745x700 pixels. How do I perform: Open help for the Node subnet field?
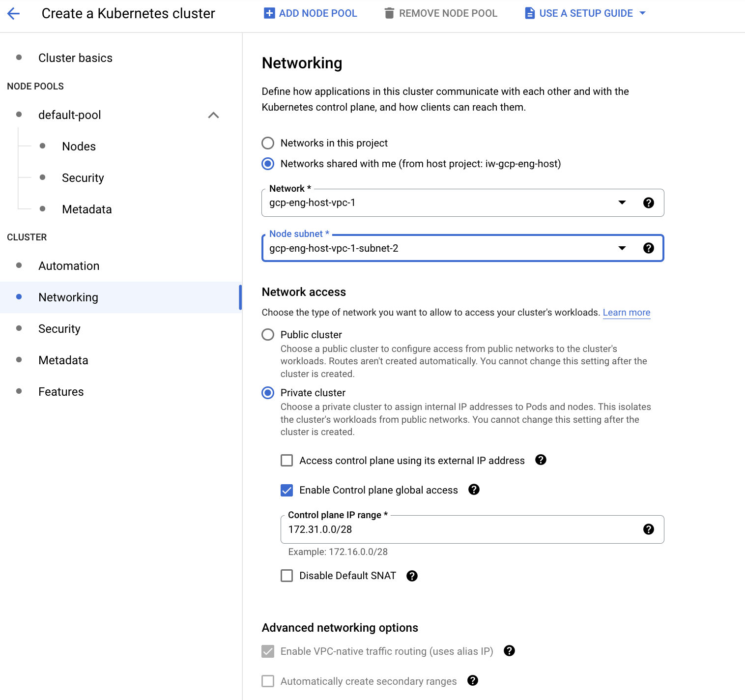[x=649, y=248]
